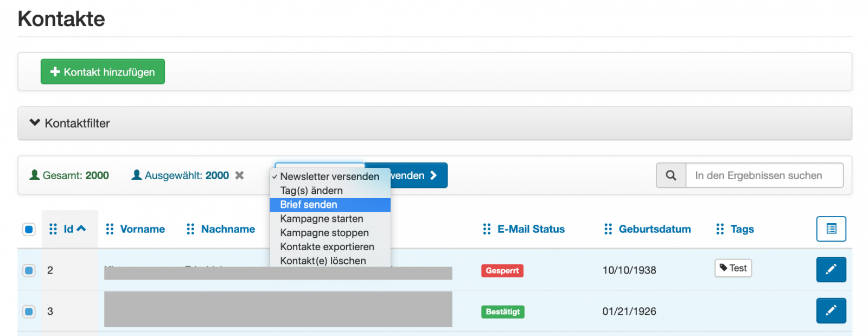Uncheck the checkbox for contact 2

pos(29,270)
